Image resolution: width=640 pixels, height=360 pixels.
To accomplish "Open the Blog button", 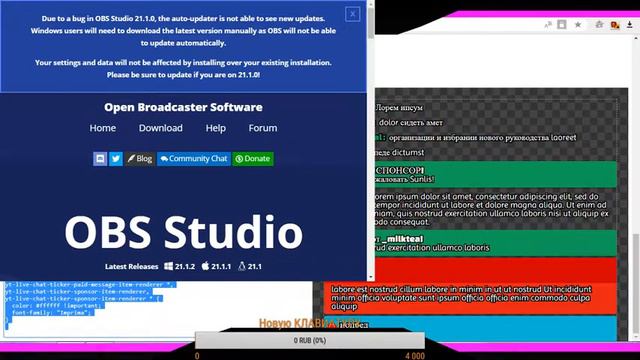I will coord(140,159).
